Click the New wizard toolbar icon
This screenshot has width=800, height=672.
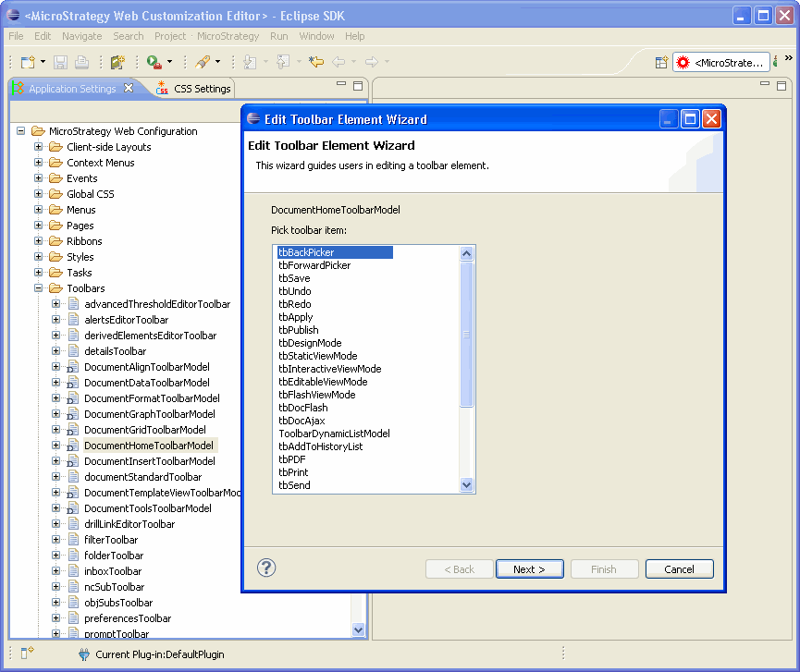pos(28,62)
